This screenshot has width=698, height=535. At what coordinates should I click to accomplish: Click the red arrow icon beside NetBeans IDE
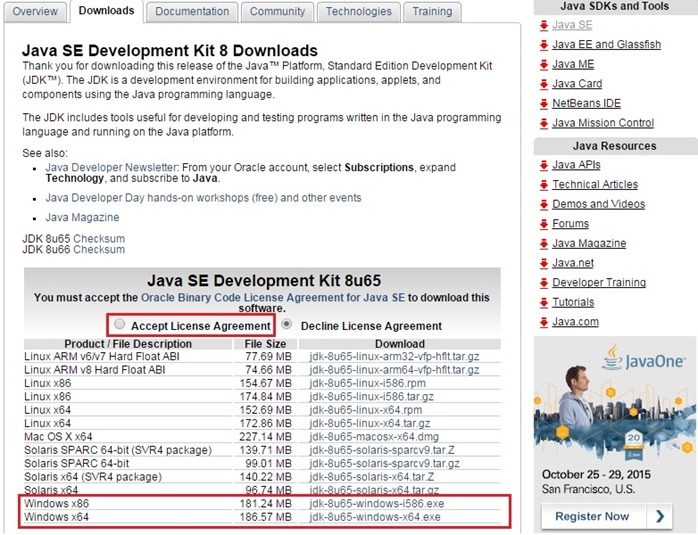[544, 104]
